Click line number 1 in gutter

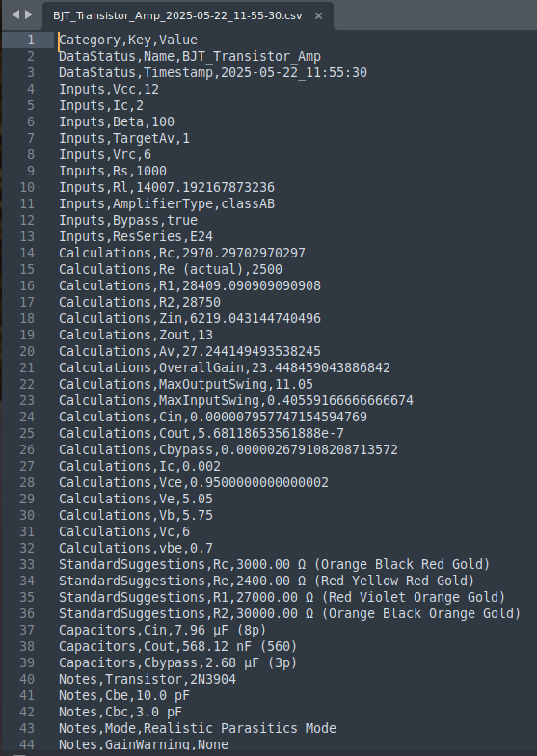point(31,40)
